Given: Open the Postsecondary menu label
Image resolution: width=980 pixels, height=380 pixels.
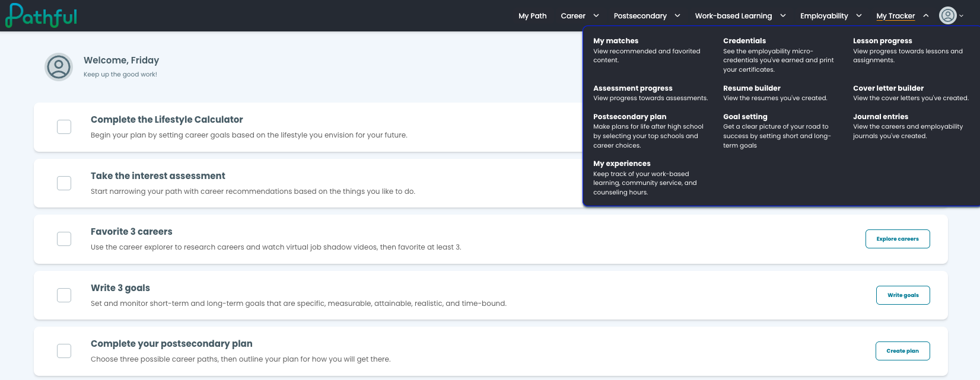Looking at the screenshot, I should tap(640, 16).
